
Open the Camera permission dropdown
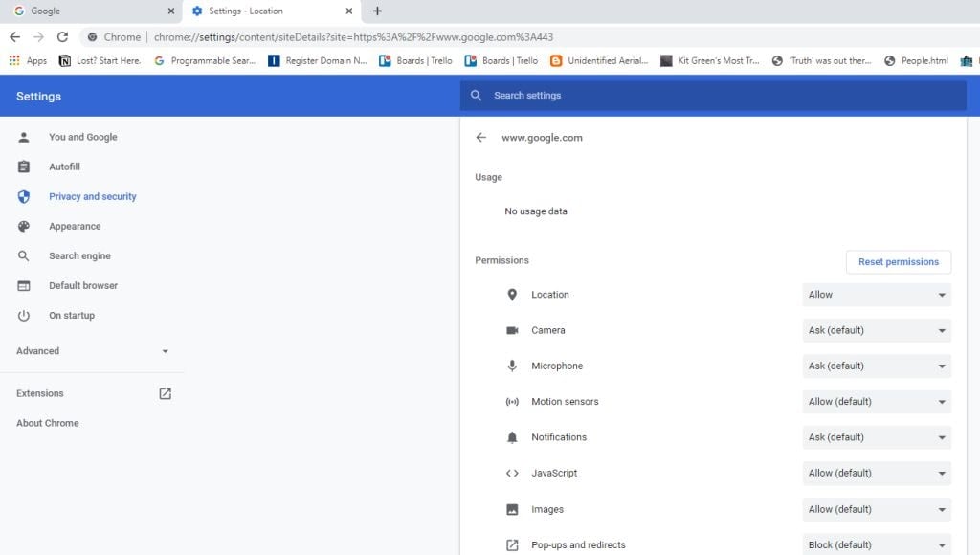coord(877,330)
